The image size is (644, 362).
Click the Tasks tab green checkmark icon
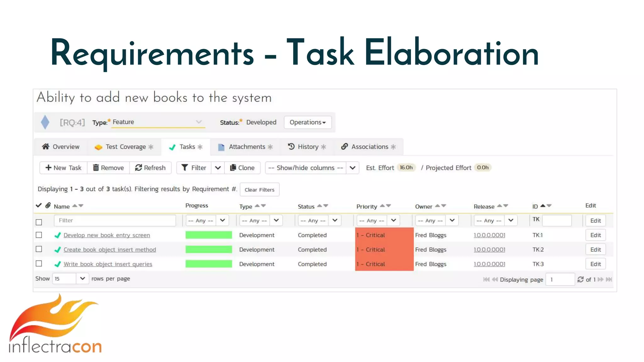[172, 147]
